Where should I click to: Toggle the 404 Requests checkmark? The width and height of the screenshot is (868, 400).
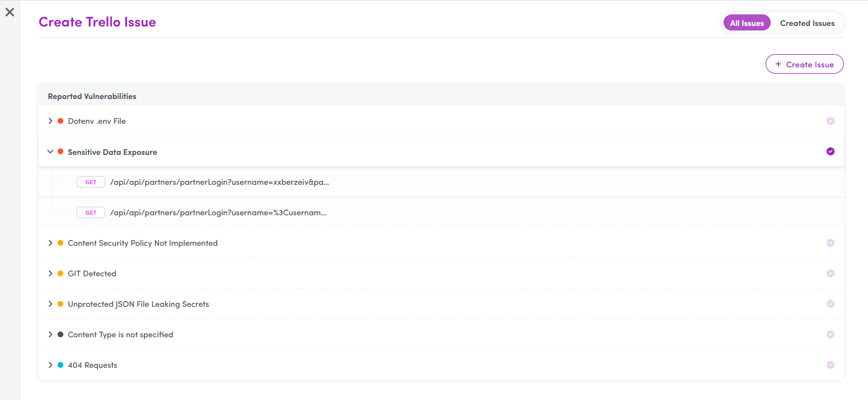coord(830,365)
